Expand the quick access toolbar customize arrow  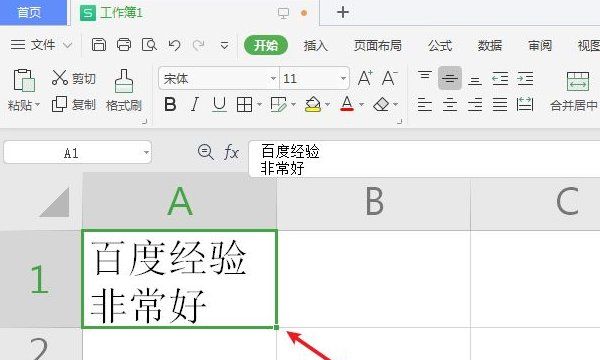(x=225, y=46)
